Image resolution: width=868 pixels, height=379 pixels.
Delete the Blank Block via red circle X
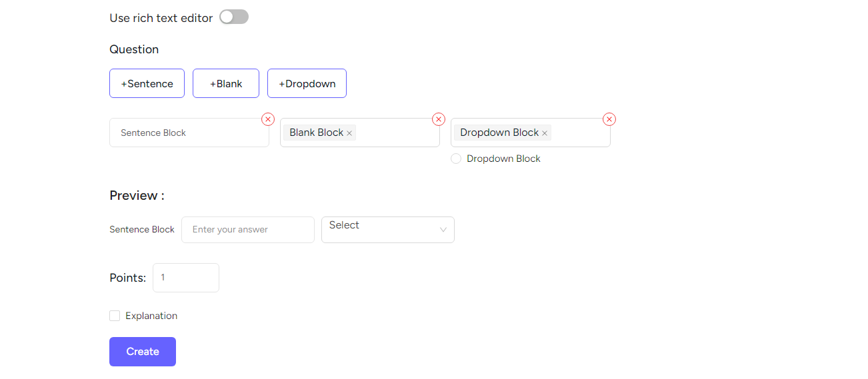(x=439, y=119)
